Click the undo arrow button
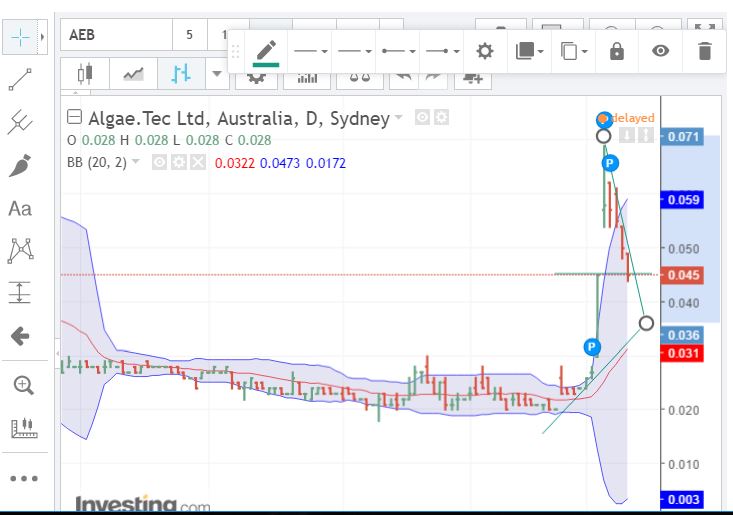The height and width of the screenshot is (515, 733). coord(403,79)
